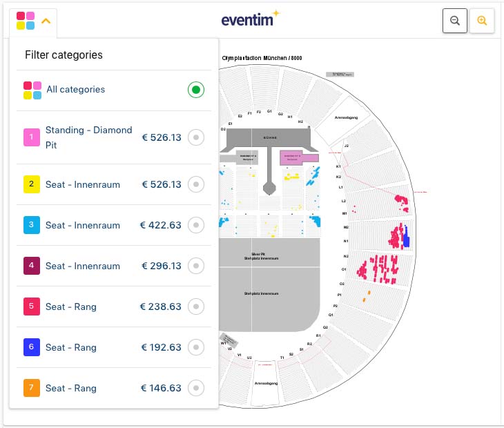Click the eventim logo
This screenshot has width=504, height=428.
[x=251, y=19]
